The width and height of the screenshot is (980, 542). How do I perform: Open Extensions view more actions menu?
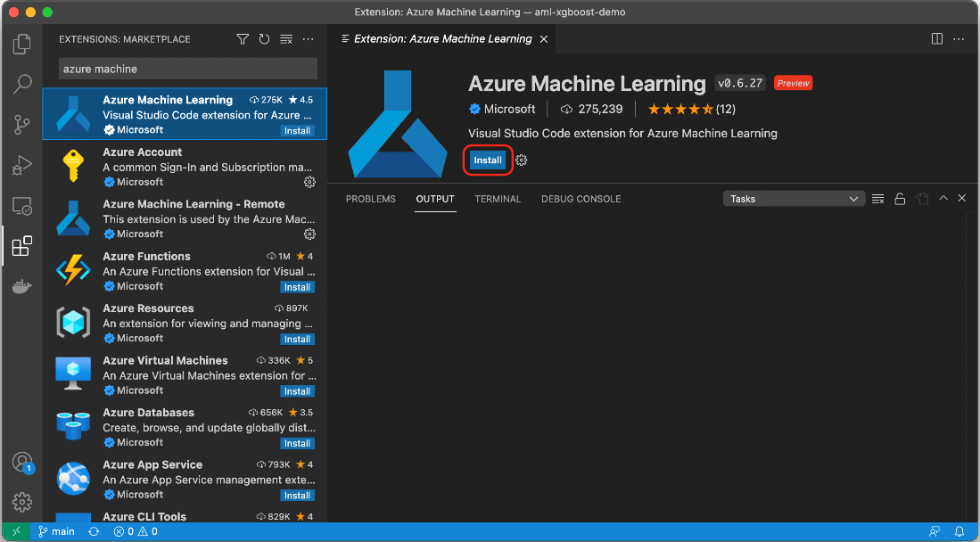point(309,39)
